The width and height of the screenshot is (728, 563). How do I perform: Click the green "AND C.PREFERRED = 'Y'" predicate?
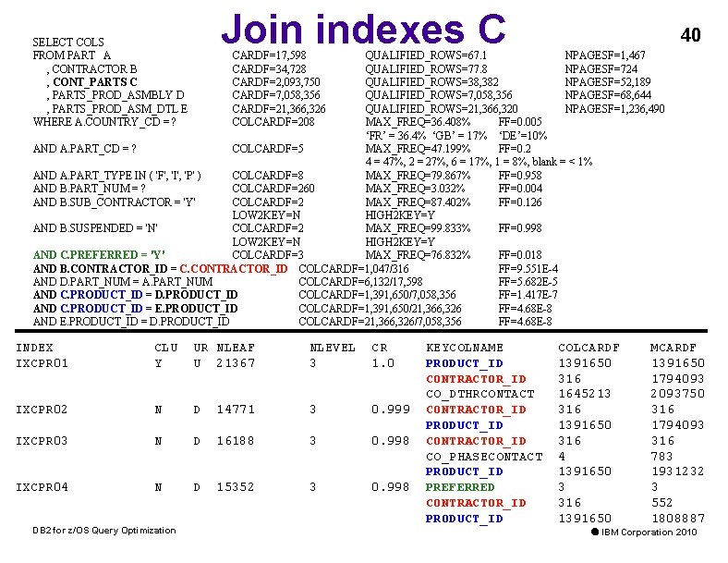tap(99, 255)
